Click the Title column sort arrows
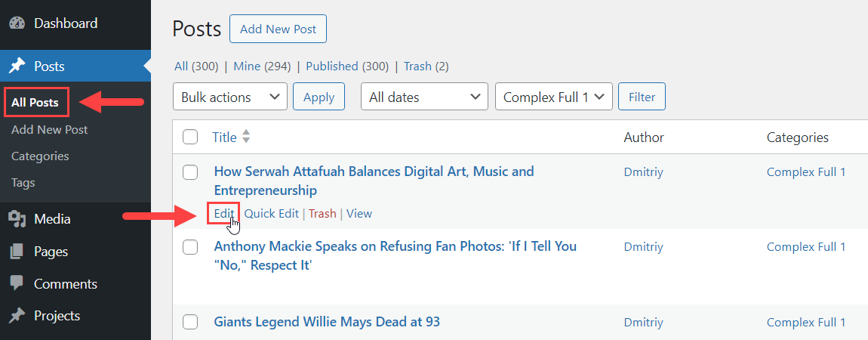Viewport: 868px width, 340px height. coord(246,137)
